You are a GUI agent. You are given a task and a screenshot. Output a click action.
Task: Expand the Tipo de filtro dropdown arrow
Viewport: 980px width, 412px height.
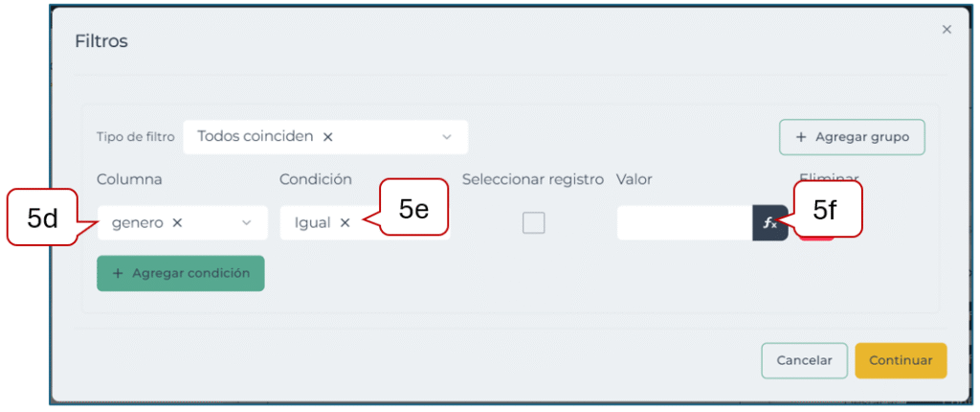(446, 137)
